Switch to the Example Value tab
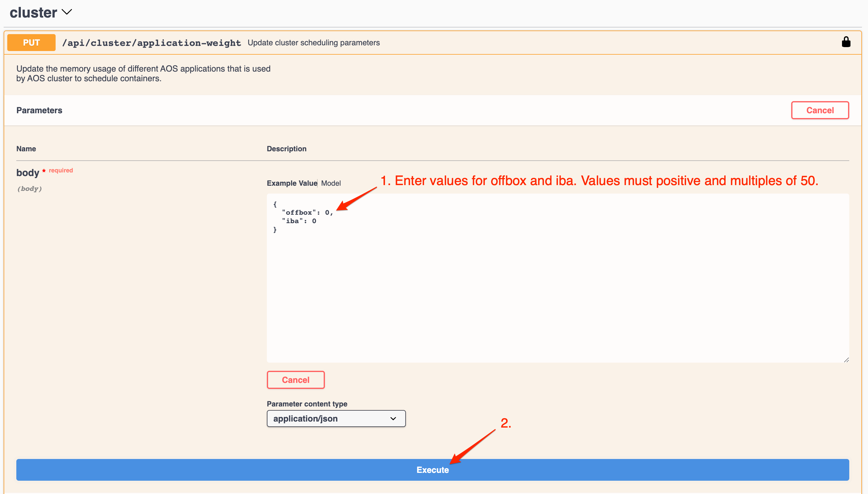Screen dimensions: 868x494 [x=292, y=183]
